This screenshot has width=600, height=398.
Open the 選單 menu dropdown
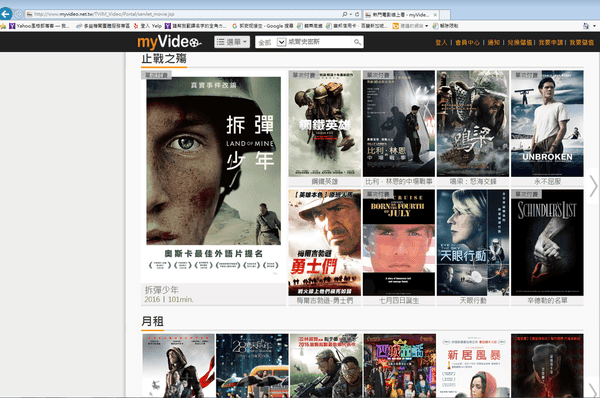coord(232,42)
